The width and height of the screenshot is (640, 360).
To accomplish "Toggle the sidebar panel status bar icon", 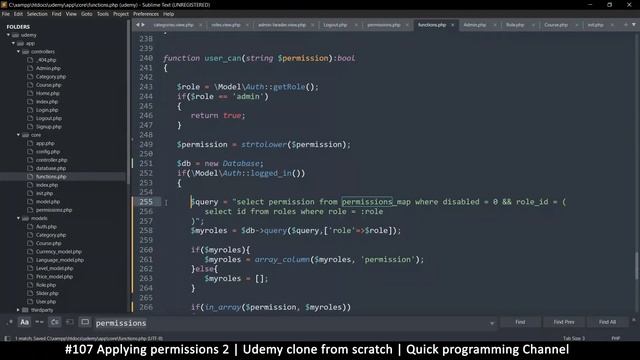I will pos(7,338).
